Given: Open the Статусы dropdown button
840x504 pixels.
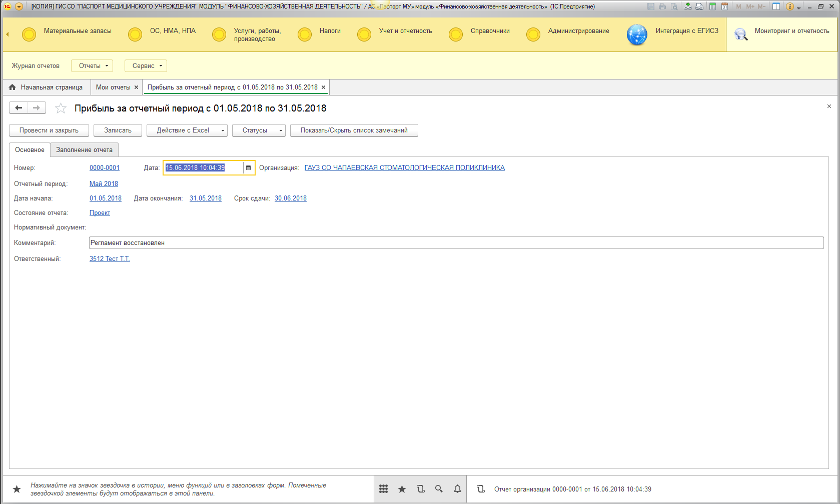Looking at the screenshot, I should 258,130.
